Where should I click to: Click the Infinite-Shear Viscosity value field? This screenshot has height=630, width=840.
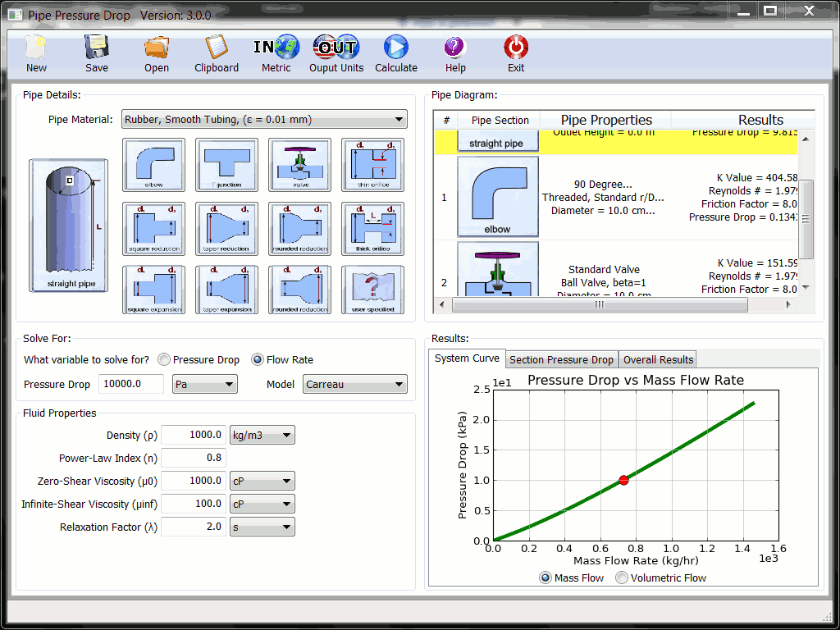(194, 504)
